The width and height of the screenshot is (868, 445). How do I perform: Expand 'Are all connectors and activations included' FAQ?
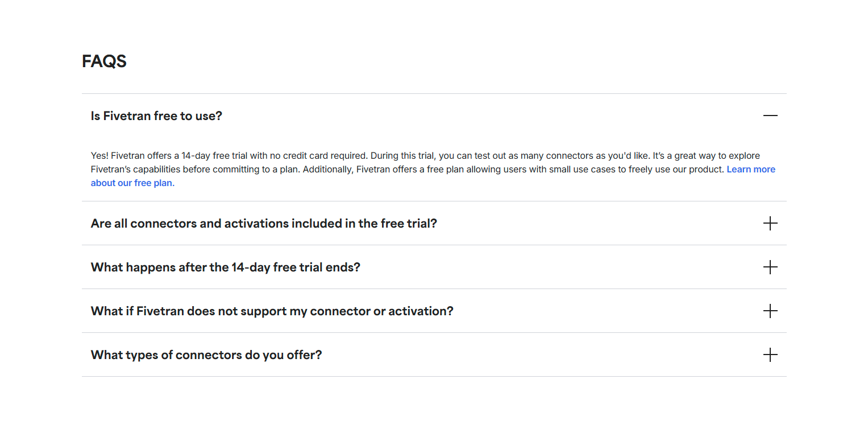263,223
